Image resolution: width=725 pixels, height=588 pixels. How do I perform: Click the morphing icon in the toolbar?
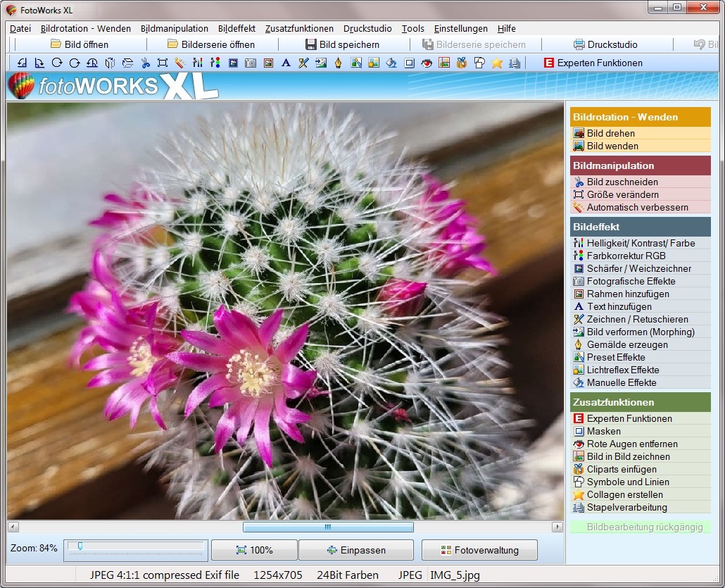click(321, 63)
